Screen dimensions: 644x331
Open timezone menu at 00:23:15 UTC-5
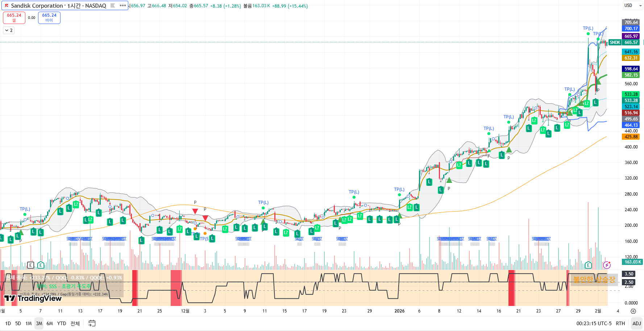click(x=594, y=323)
